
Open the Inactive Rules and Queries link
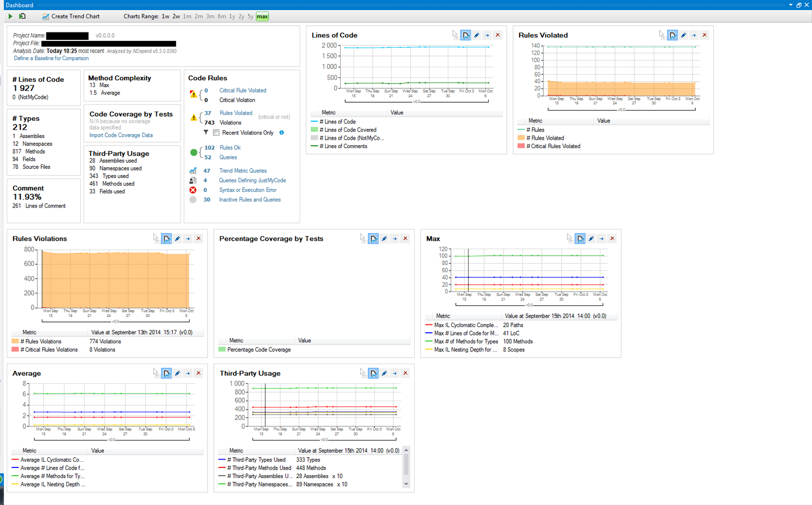click(250, 200)
